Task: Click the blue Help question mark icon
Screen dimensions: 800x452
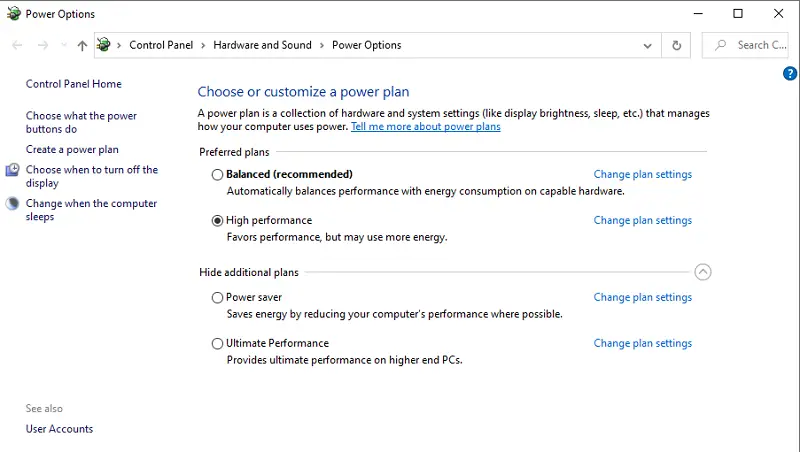Action: tap(790, 73)
